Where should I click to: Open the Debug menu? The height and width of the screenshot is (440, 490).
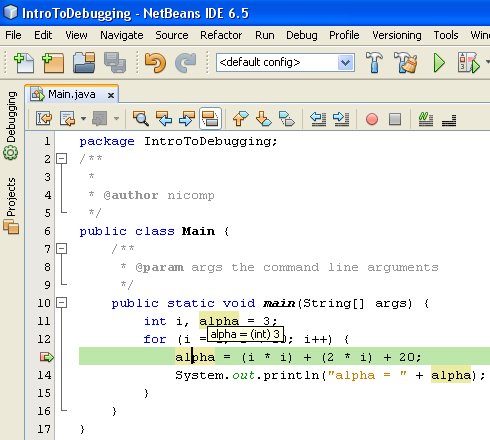pos(302,35)
